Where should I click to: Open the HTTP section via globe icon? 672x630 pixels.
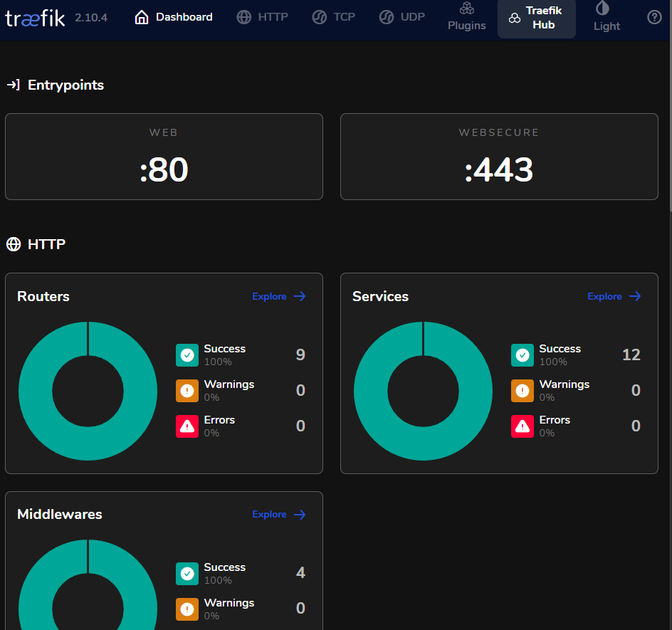pos(246,16)
